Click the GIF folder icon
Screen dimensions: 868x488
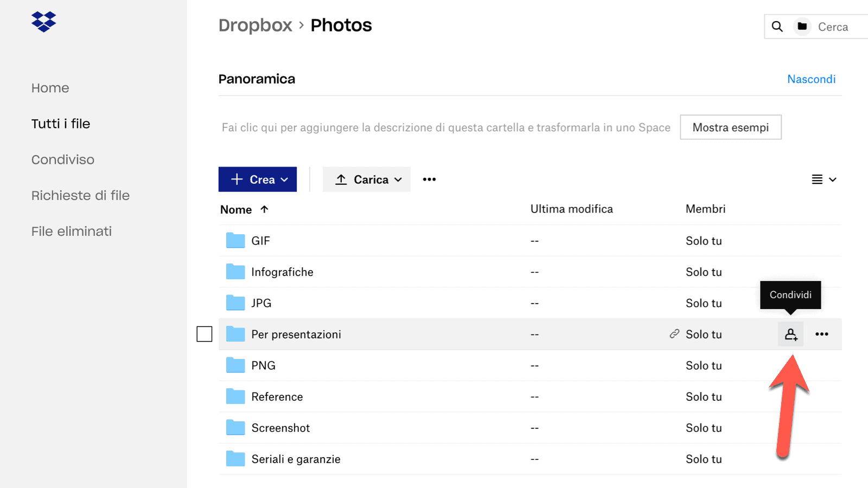coord(235,240)
